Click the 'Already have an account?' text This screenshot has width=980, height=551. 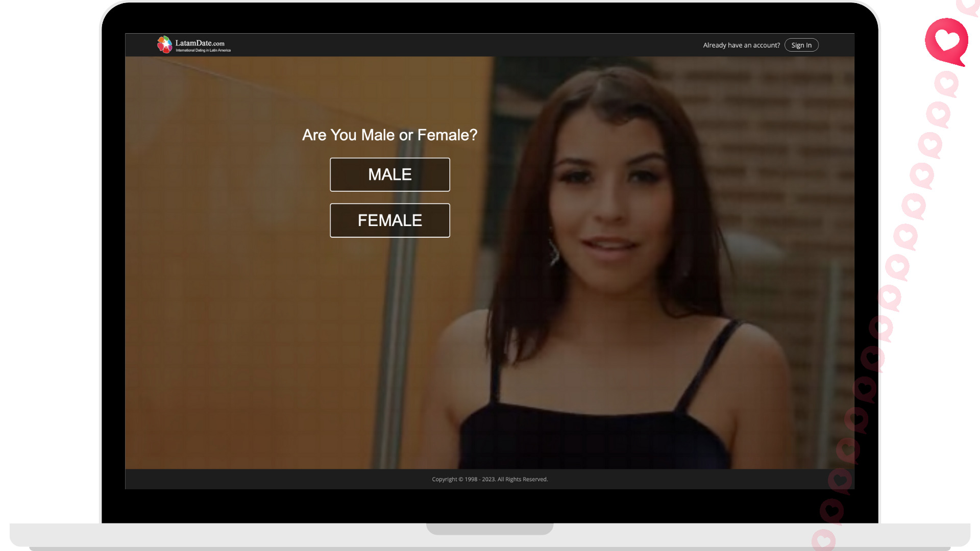pyautogui.click(x=741, y=45)
